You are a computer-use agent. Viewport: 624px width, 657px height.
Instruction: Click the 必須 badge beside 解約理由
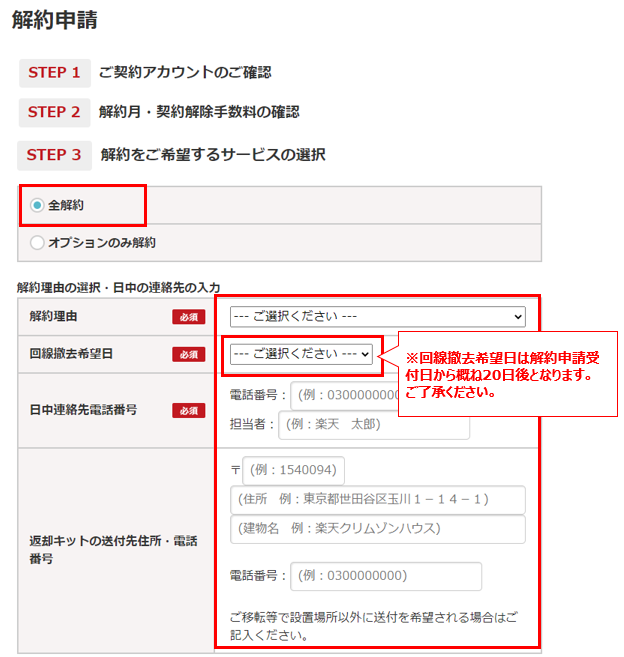[188, 317]
